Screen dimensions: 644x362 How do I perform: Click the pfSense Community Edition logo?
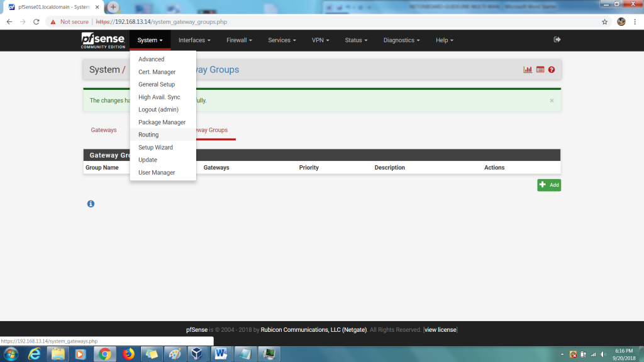103,40
